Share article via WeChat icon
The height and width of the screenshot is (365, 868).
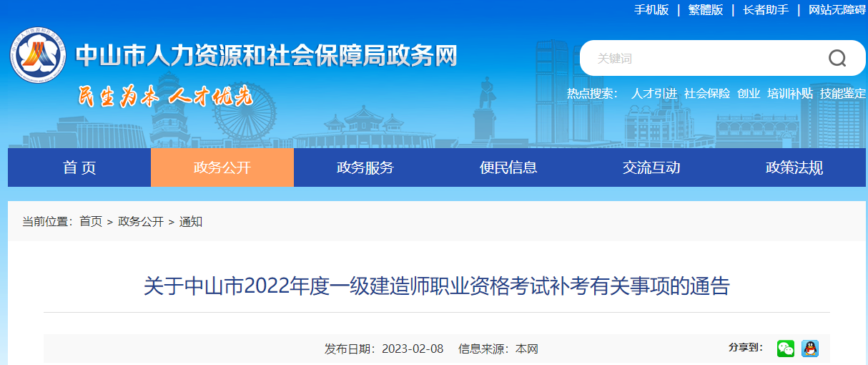(x=786, y=349)
